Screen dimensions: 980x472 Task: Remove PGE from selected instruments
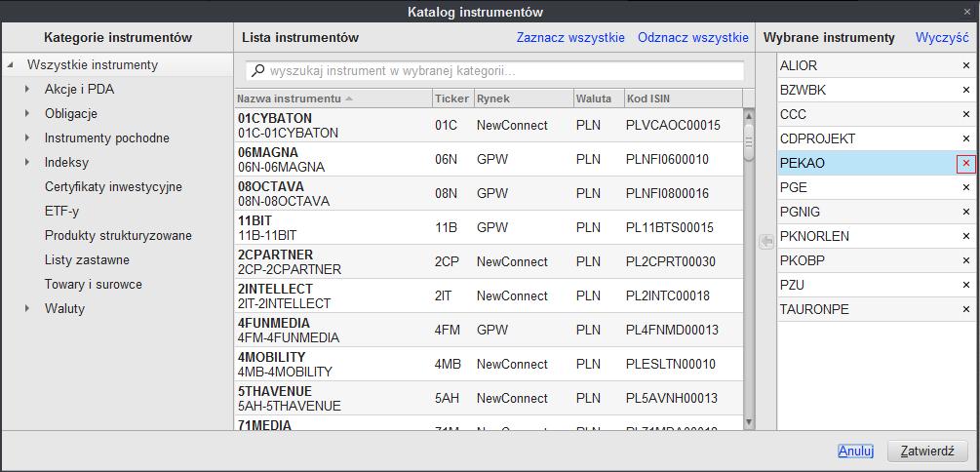[x=965, y=187]
